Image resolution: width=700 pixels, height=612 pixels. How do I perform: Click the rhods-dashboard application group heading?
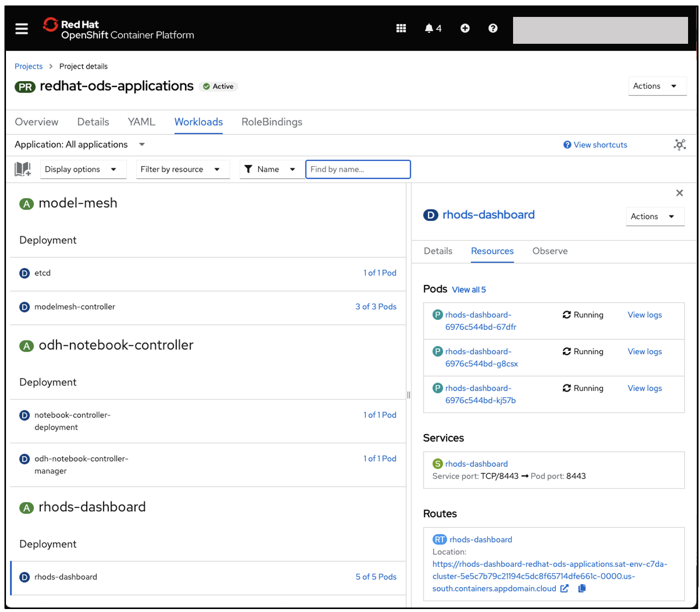click(92, 507)
